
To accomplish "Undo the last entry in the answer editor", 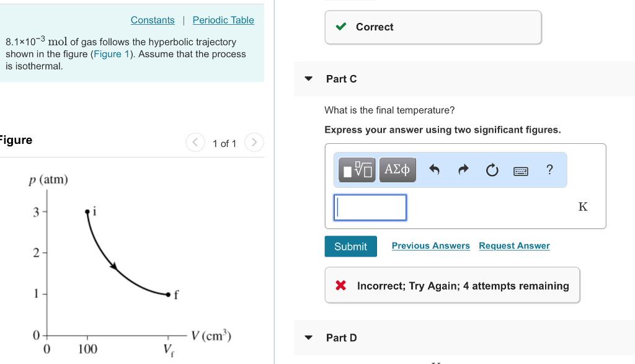I will 434,169.
